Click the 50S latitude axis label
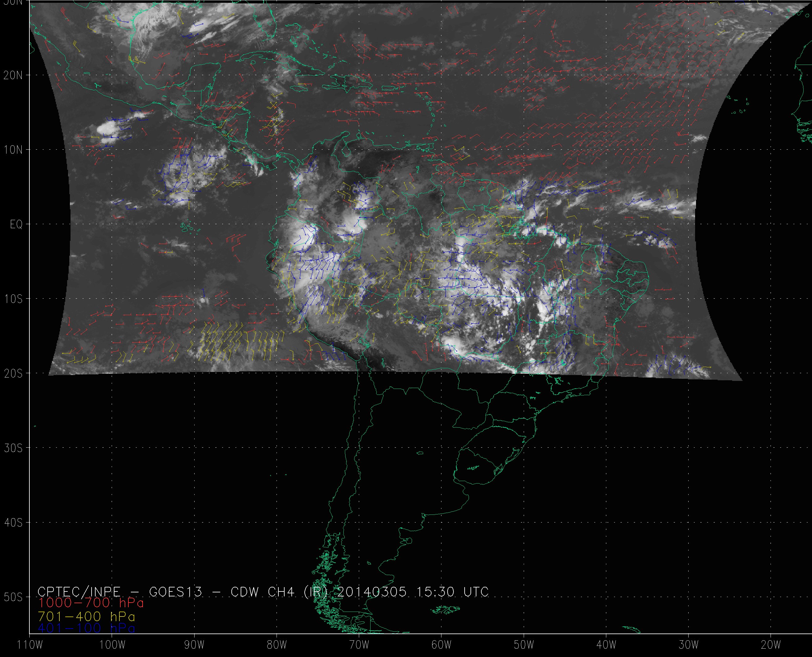 13,597
